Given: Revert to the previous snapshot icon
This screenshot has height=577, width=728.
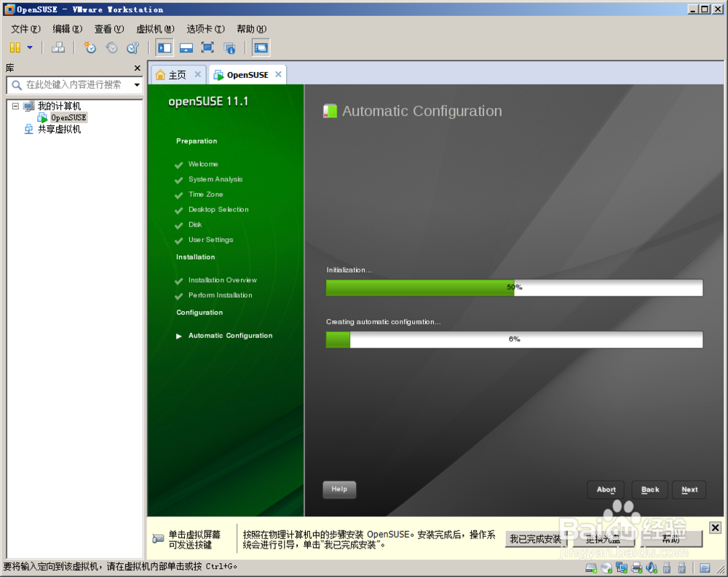Looking at the screenshot, I should point(111,47).
